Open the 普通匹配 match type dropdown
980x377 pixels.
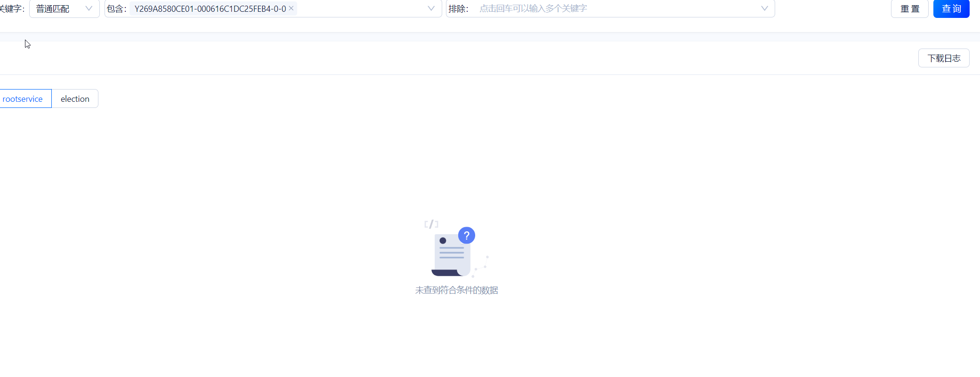pos(65,8)
